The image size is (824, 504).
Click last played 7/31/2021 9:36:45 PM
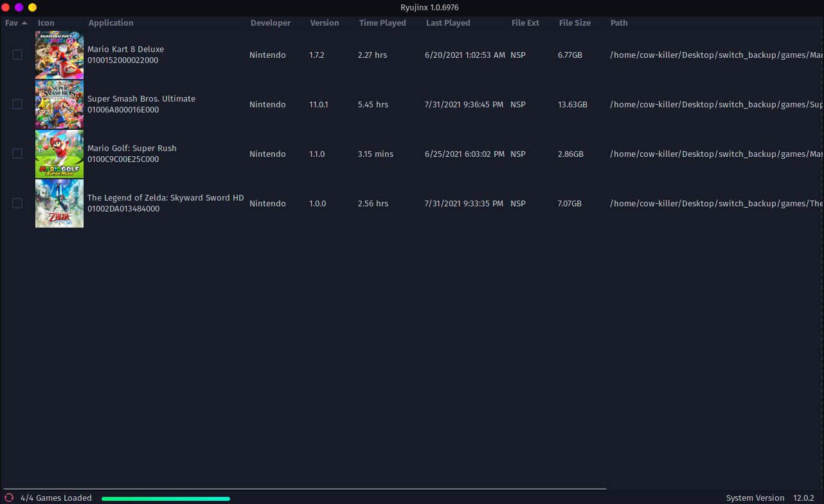464,105
